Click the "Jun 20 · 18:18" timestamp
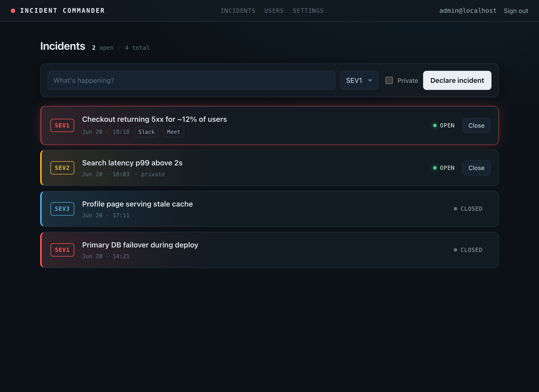The height and width of the screenshot is (392, 539). point(106,132)
